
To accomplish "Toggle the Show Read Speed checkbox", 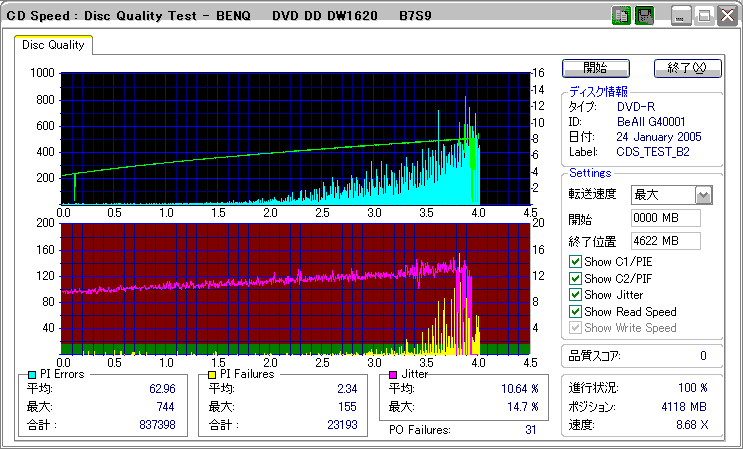I will click(575, 312).
